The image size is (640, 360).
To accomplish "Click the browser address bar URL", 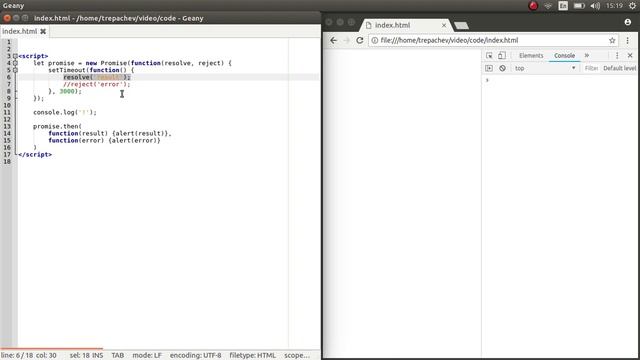I will [x=449, y=40].
